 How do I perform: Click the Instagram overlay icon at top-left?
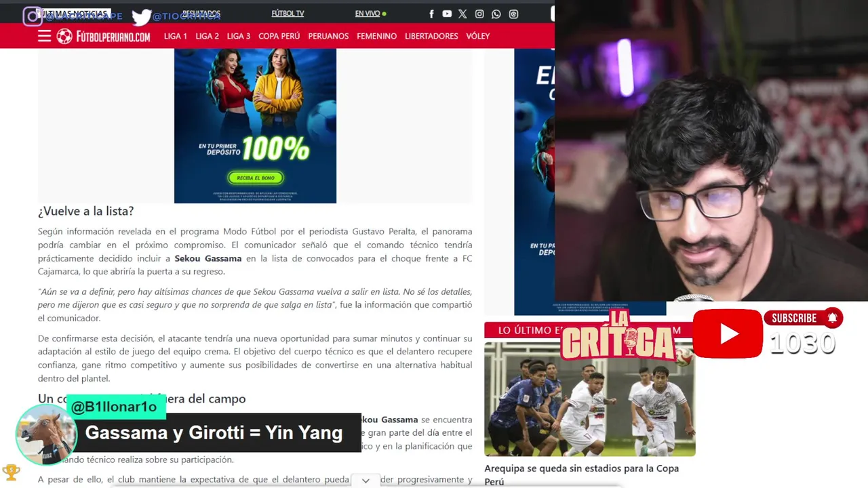pyautogui.click(x=32, y=16)
